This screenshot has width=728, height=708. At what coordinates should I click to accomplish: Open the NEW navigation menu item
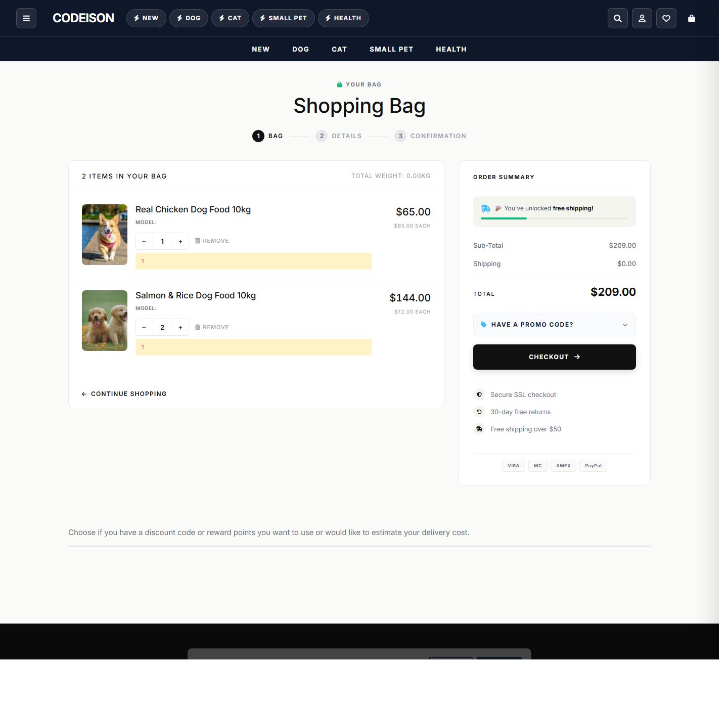pyautogui.click(x=261, y=49)
